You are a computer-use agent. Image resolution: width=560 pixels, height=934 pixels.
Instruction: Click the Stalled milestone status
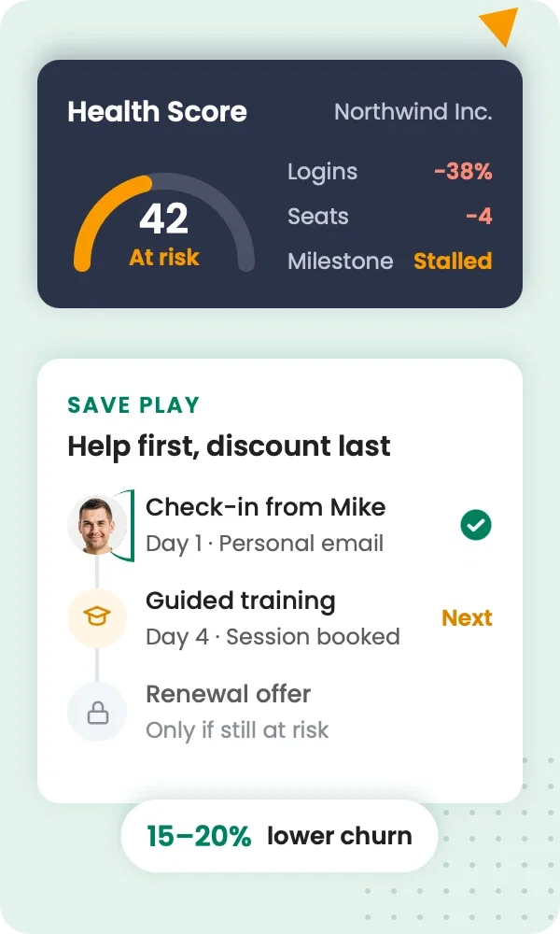click(x=453, y=261)
